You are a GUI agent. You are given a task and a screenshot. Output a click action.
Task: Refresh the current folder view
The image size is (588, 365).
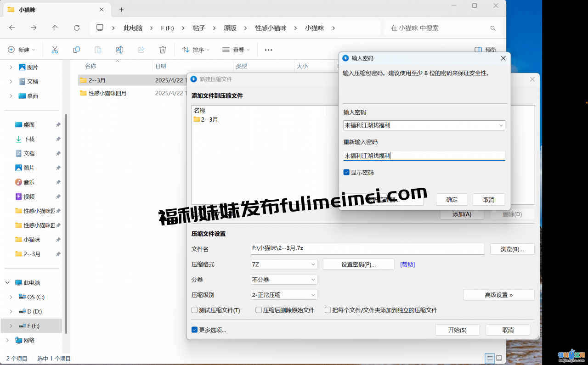point(77,28)
